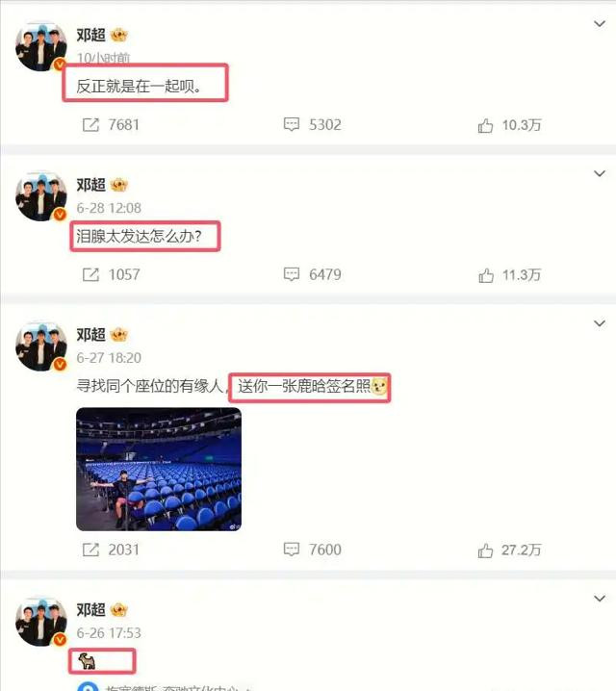Expand the options chevron on 6-28 12:08 post
616x691 pixels.
coord(600,173)
